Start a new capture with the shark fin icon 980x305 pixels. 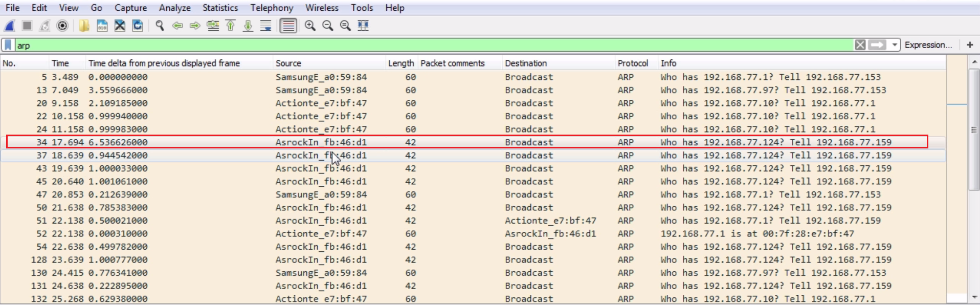tap(10, 26)
